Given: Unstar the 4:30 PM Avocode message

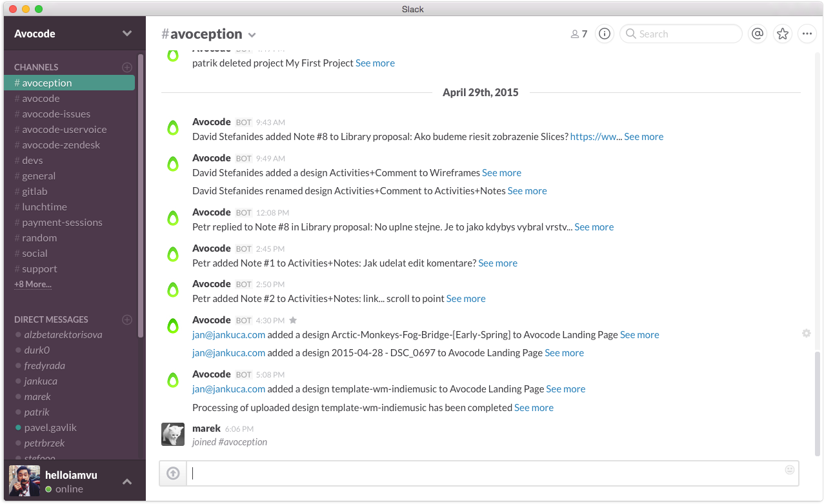Looking at the screenshot, I should click(x=293, y=320).
